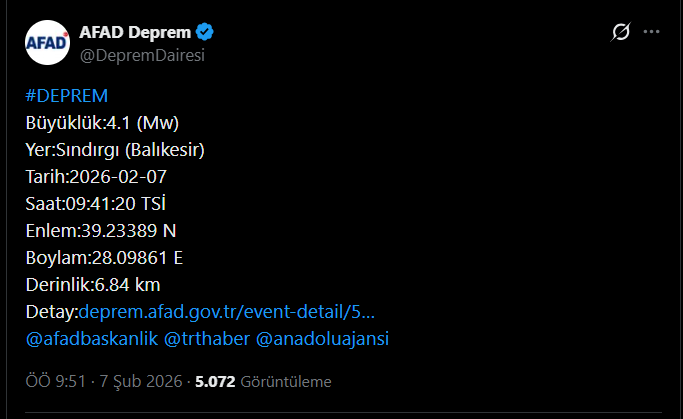Click the Derinlik:6.84 km line

[x=93, y=285]
